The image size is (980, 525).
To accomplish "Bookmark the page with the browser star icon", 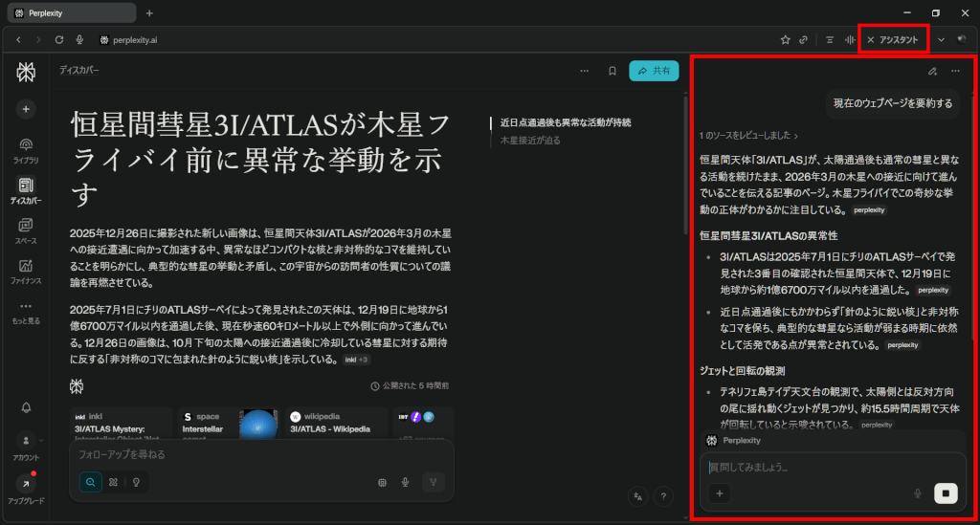I will [785, 39].
